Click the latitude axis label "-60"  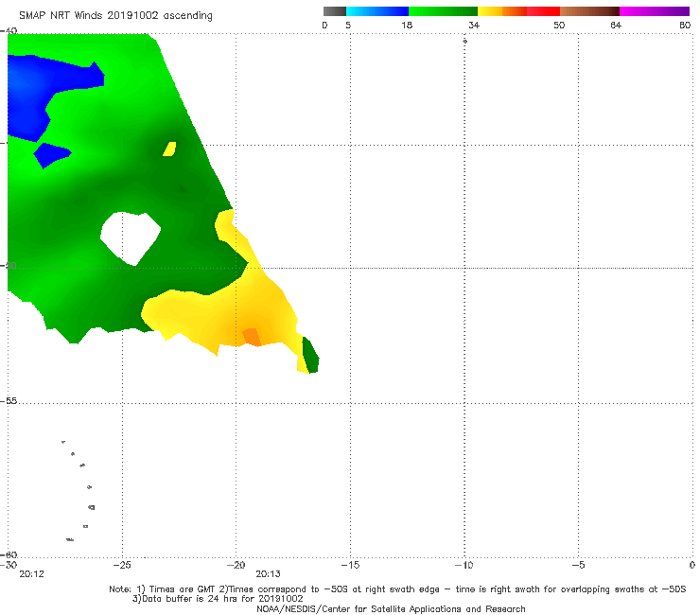pos(9,554)
